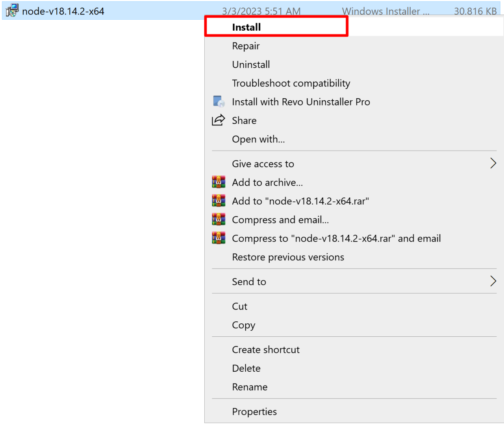Viewport: 504px width, 424px height.
Task: Select Troubleshoot compatibility
Action: pos(291,83)
